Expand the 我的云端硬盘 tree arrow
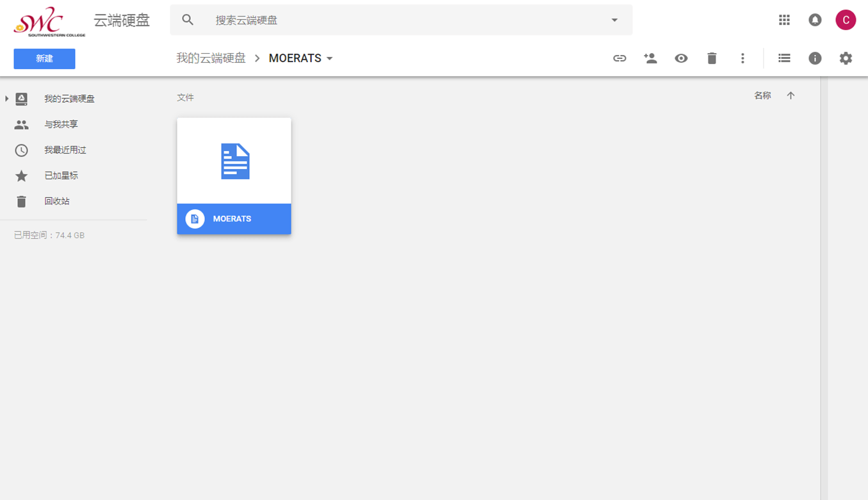The height and width of the screenshot is (500, 868). 6,99
